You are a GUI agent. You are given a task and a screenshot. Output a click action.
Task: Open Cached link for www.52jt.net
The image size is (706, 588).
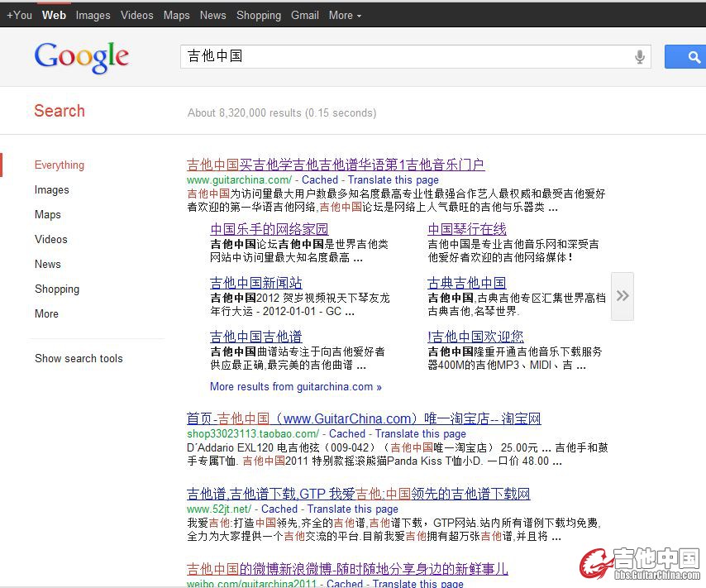(x=279, y=509)
